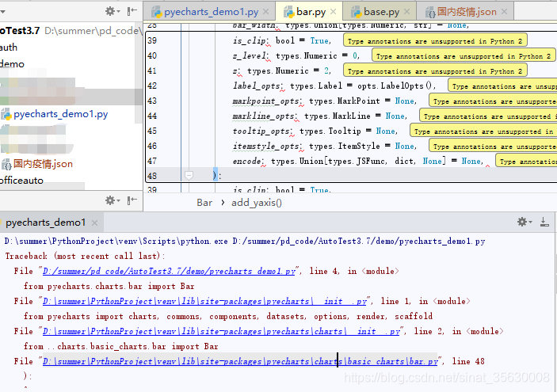Click 'from pyecharts.charts.bar import Bar' line

[109, 286]
